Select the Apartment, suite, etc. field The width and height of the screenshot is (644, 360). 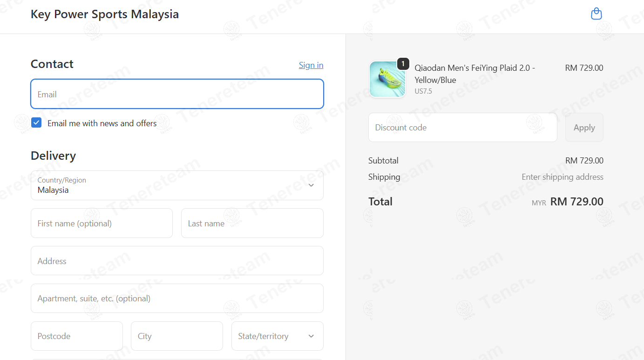[x=177, y=299]
